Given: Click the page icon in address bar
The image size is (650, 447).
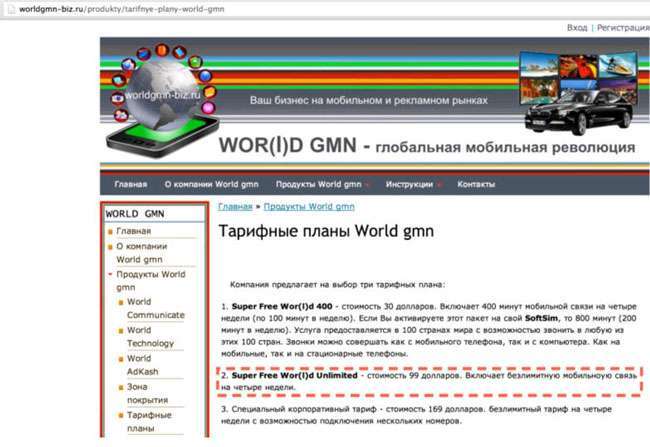Looking at the screenshot, I should 11,9.
